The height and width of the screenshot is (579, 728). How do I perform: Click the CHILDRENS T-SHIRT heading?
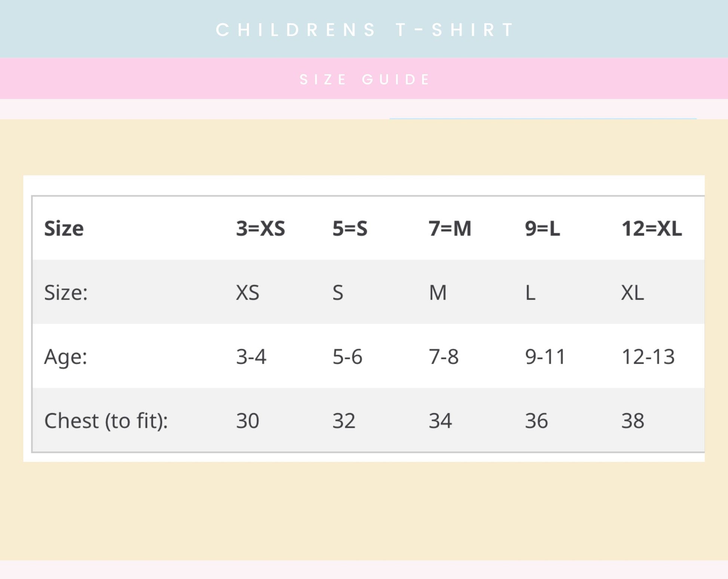[x=365, y=30]
